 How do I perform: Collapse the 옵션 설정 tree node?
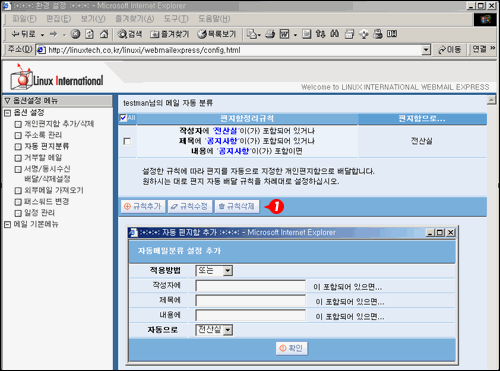click(x=7, y=113)
